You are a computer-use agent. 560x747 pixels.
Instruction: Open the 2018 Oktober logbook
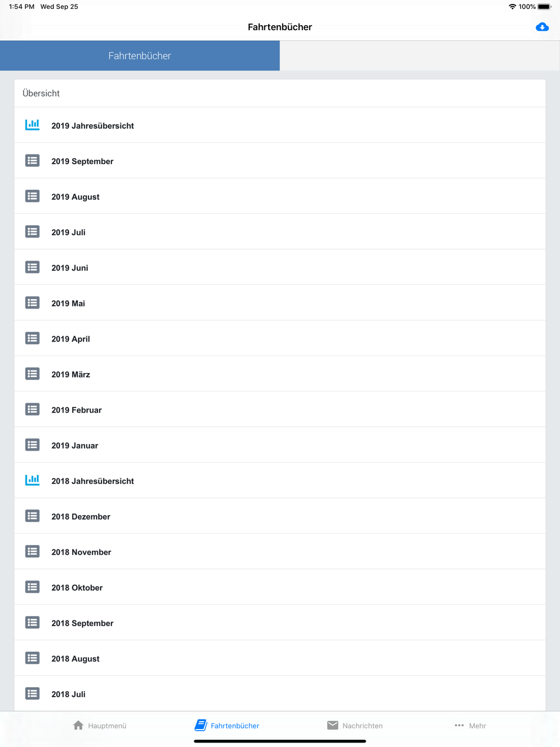(x=280, y=587)
